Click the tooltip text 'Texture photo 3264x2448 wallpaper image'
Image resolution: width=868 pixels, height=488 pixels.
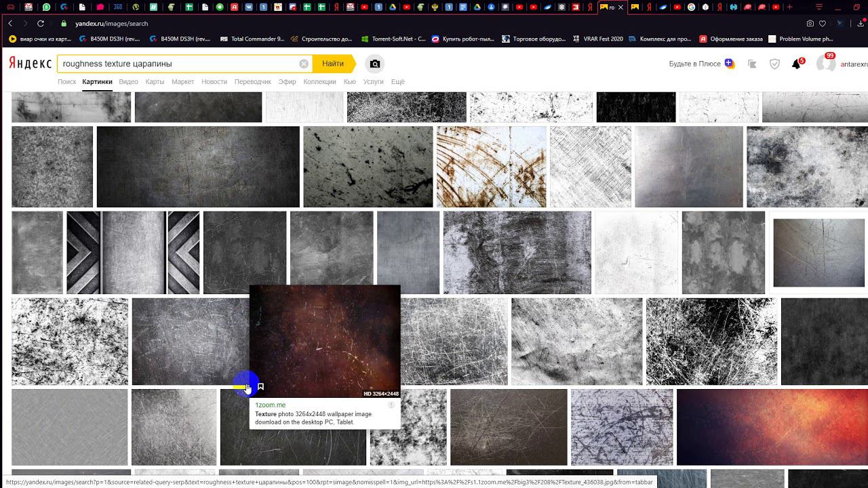coord(313,414)
